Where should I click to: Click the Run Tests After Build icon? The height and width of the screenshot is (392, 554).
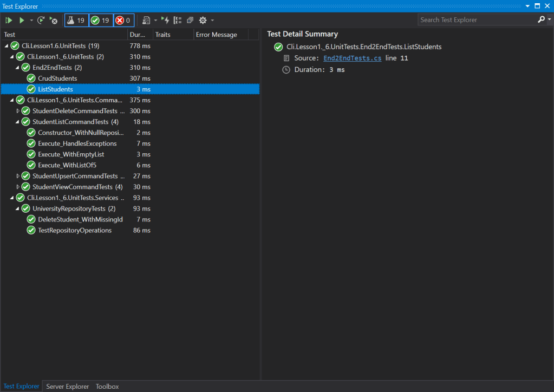[x=165, y=20]
